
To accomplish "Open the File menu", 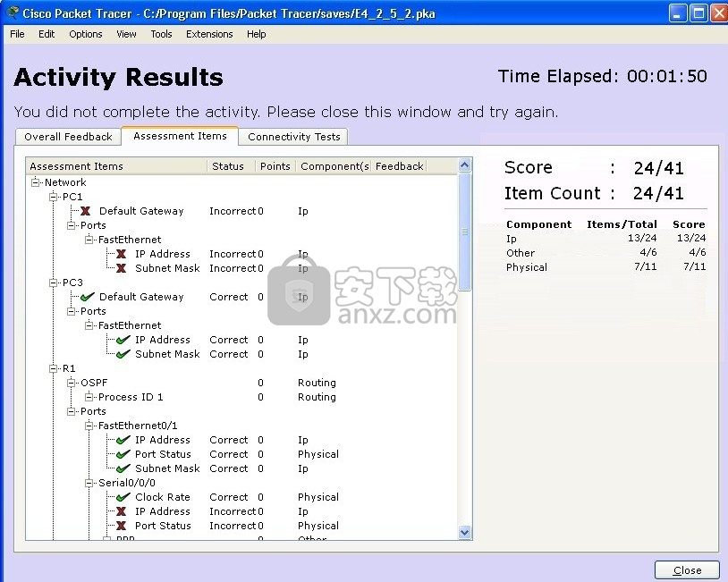I will pyautogui.click(x=17, y=34).
